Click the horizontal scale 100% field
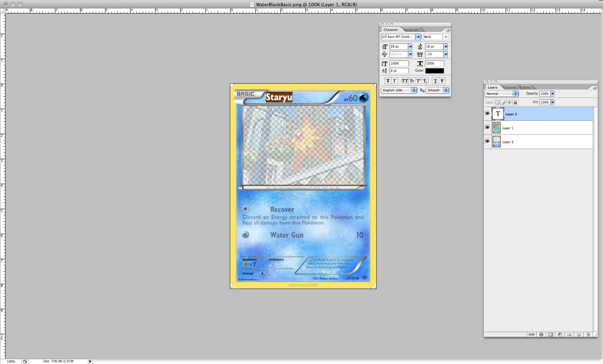 434,64
